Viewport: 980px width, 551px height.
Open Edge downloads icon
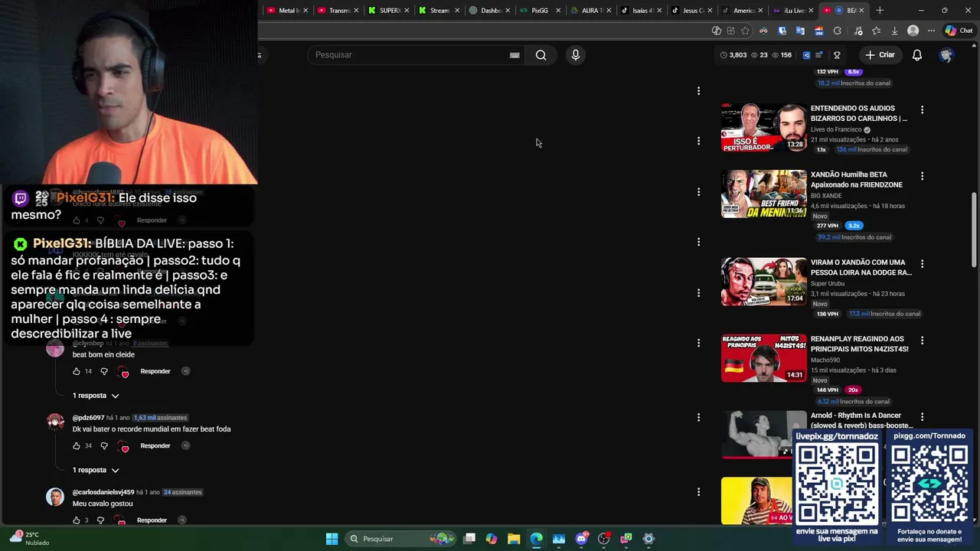point(894,31)
